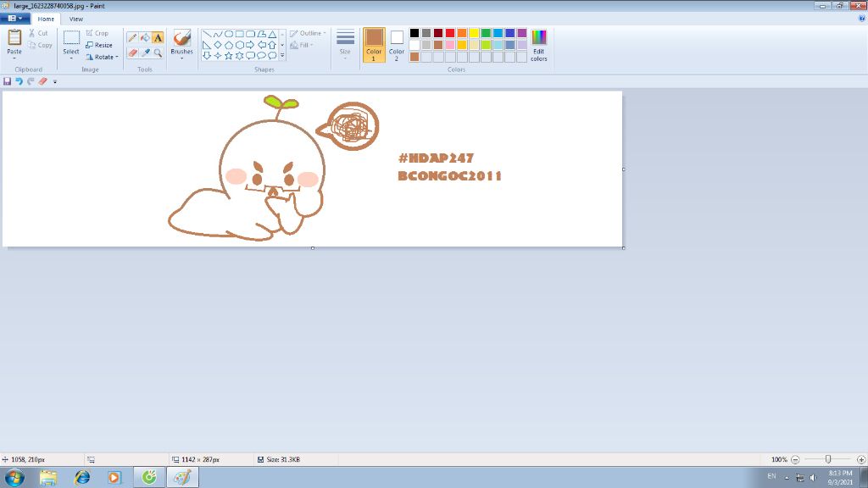Open the Size thickness dropdown
The width and height of the screenshot is (868, 488).
click(345, 44)
